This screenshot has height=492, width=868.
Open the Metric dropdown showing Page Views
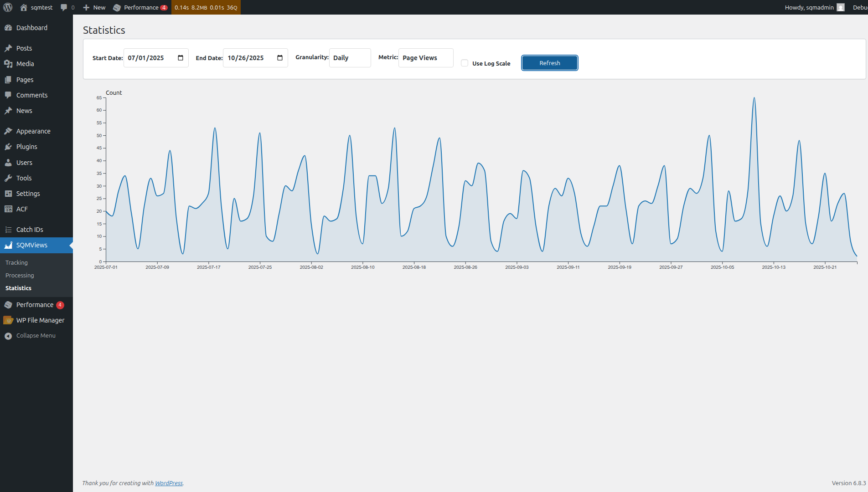click(425, 58)
